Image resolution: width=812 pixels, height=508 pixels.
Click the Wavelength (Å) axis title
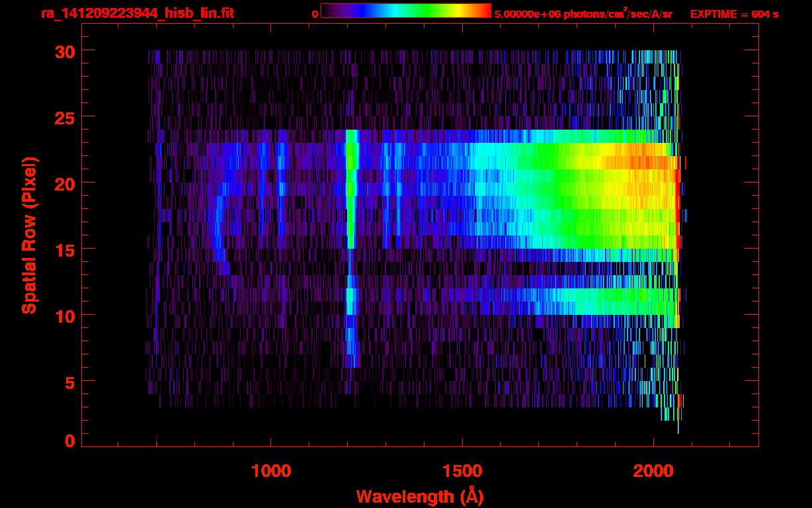(x=421, y=495)
